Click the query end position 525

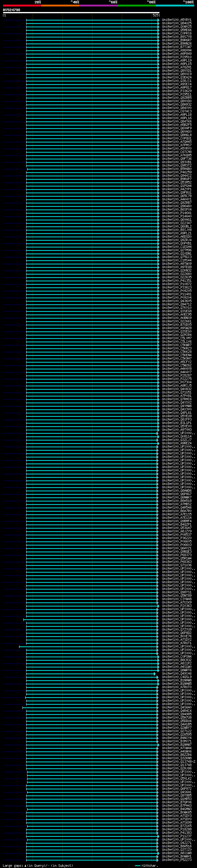pyautogui.click(x=155, y=15)
